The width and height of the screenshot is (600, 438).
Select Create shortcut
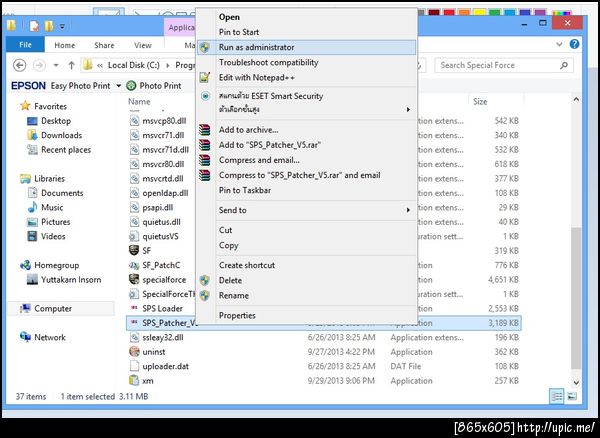[307, 265]
